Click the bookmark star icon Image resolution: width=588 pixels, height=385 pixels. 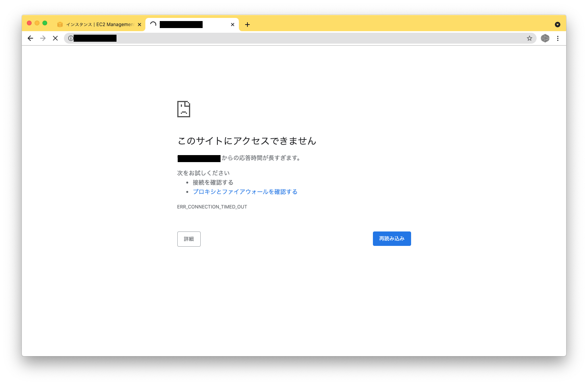530,38
